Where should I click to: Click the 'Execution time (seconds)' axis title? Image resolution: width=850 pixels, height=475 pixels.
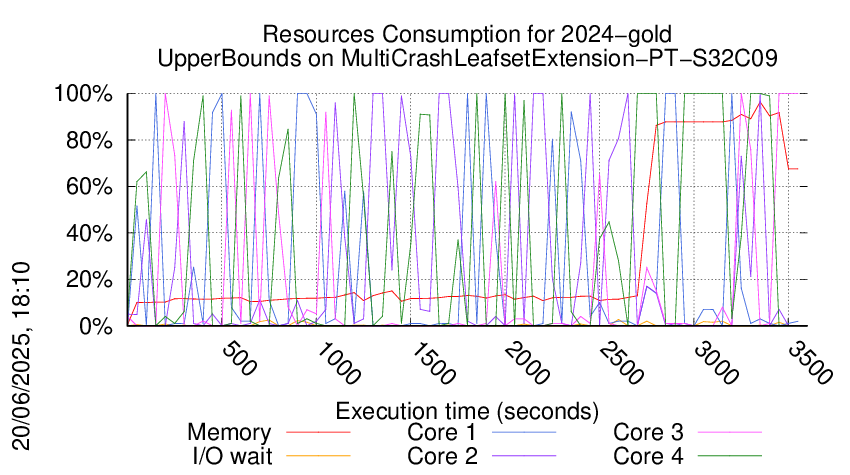click(x=467, y=412)
